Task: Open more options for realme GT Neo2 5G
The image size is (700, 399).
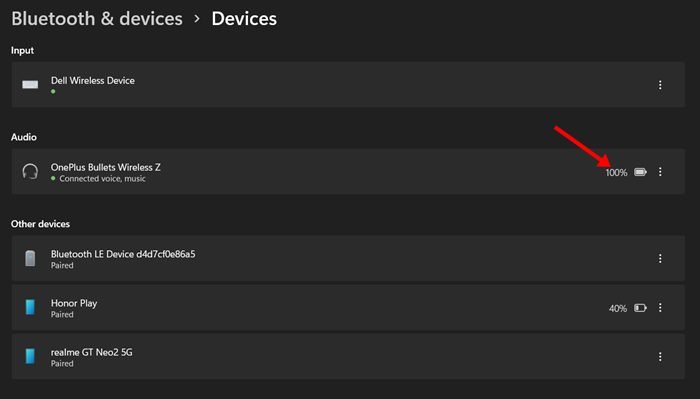Action: tap(660, 357)
